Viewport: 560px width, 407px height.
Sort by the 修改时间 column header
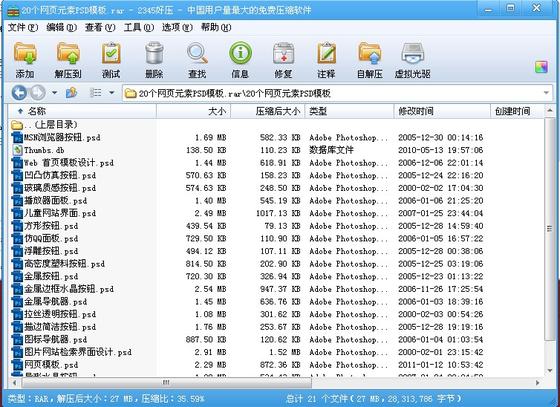tap(442, 111)
